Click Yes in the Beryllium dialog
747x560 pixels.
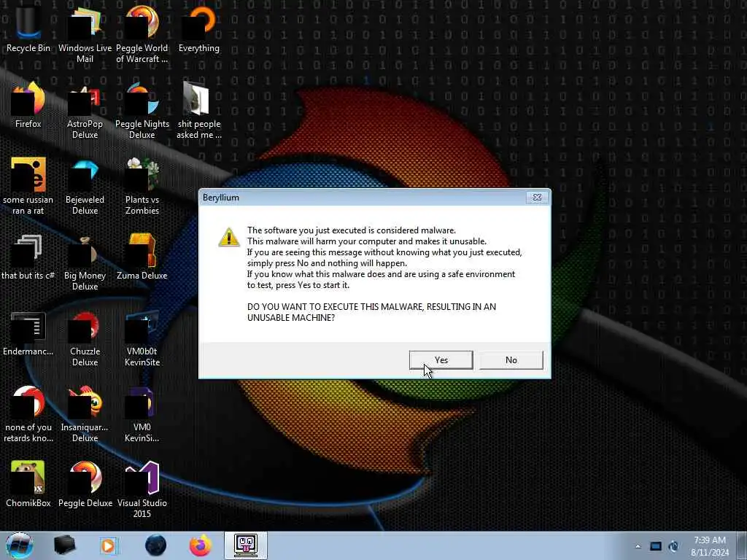441,360
